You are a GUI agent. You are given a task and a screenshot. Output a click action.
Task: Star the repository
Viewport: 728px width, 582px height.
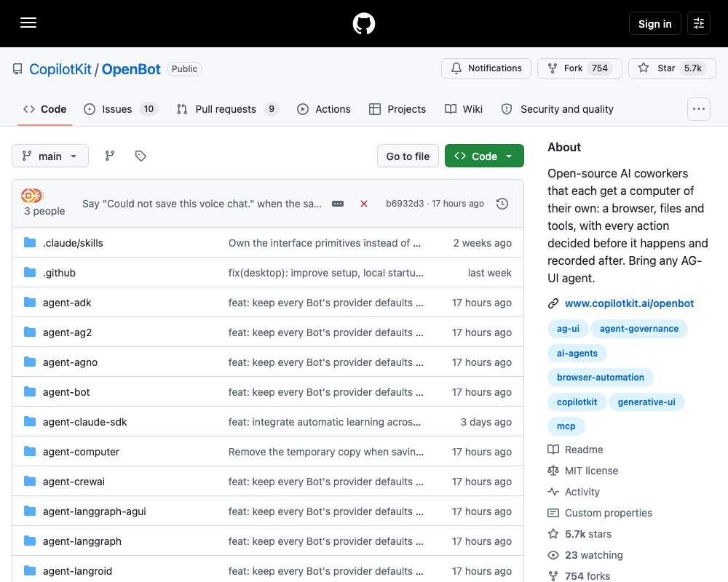pos(672,68)
